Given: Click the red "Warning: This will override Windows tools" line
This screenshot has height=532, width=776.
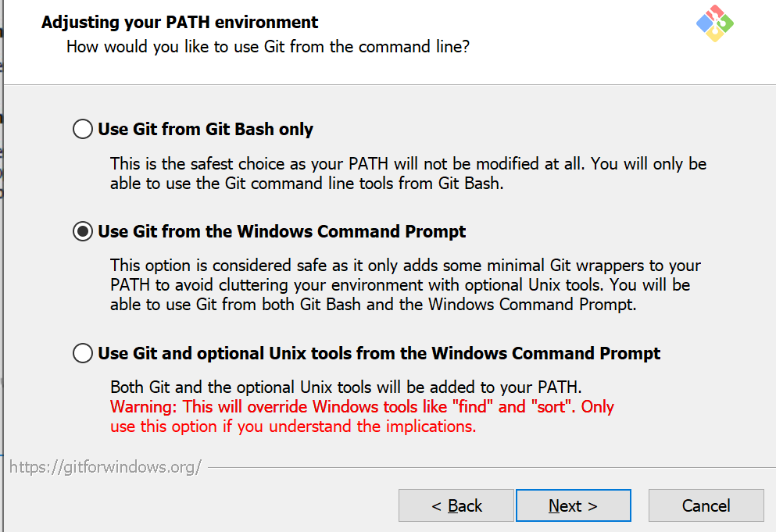Looking at the screenshot, I should tap(362, 406).
